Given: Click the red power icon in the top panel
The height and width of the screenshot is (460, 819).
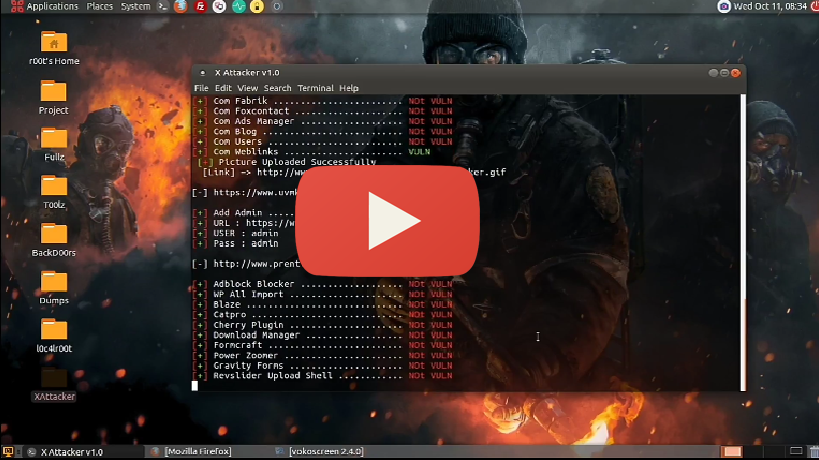Looking at the screenshot, I should click(814, 6).
